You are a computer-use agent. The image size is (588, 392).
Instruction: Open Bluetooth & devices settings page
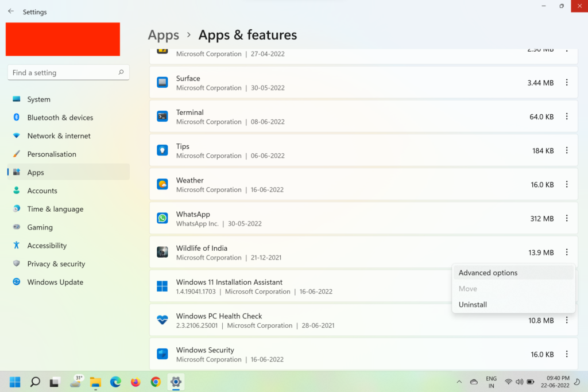(x=60, y=118)
